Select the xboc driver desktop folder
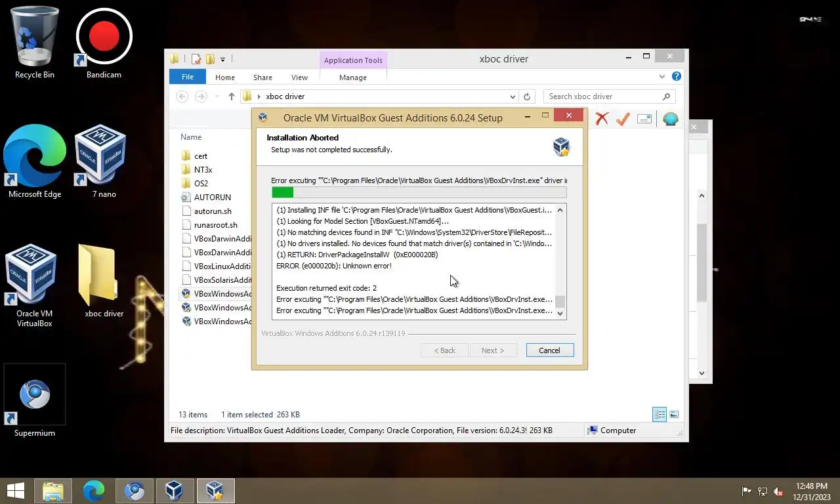 [104, 281]
